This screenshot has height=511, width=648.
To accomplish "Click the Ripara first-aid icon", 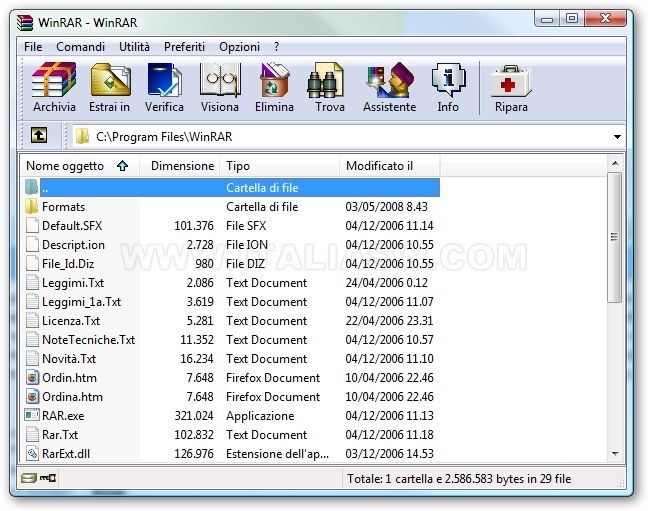I will click(x=511, y=81).
